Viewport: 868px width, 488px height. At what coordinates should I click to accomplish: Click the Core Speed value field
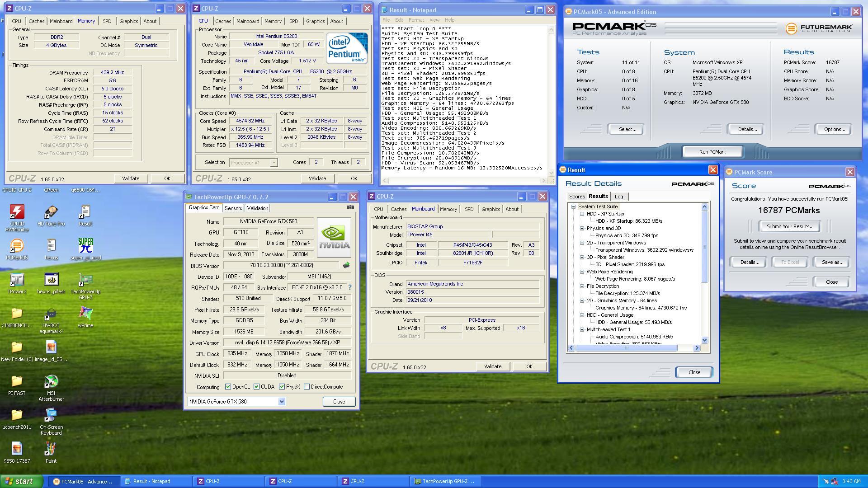pos(250,121)
